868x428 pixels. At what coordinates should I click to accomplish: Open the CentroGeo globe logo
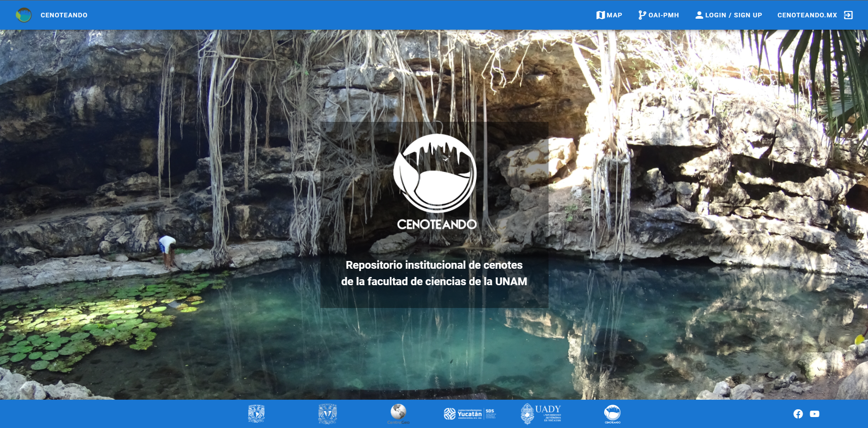398,414
